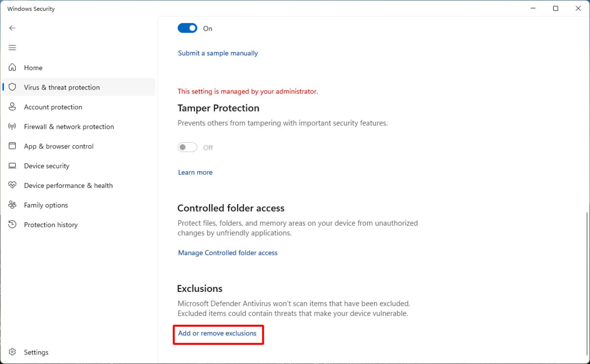This screenshot has height=364, width=590.
Task: Click the Device security laptop icon
Action: pyautogui.click(x=12, y=166)
